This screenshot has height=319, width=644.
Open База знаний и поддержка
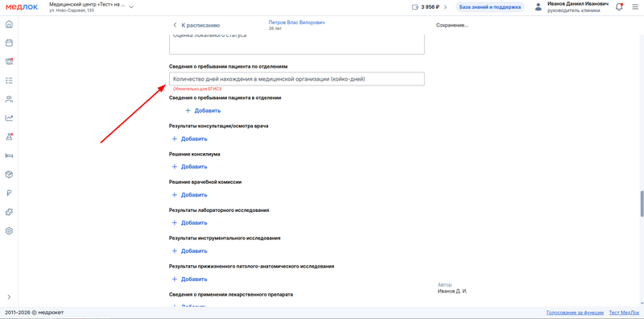pyautogui.click(x=489, y=7)
